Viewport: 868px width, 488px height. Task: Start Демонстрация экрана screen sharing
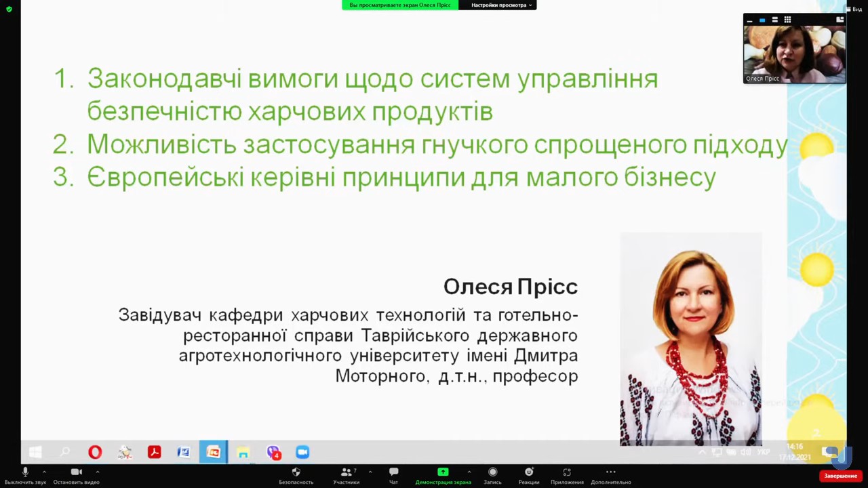click(x=443, y=476)
